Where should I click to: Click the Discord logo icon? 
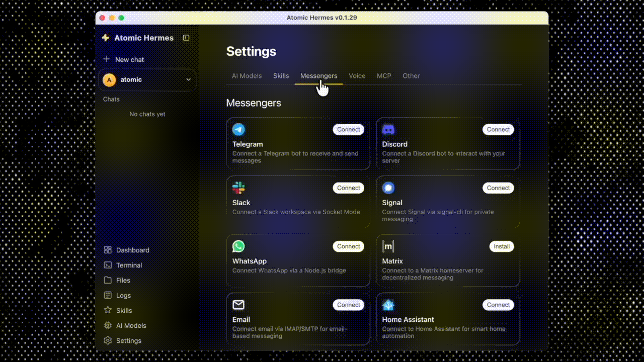(388, 129)
